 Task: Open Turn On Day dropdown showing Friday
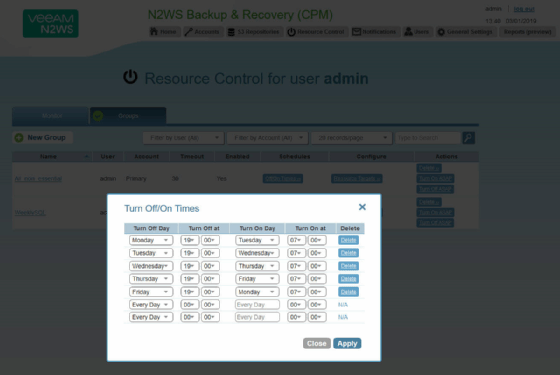(x=257, y=279)
